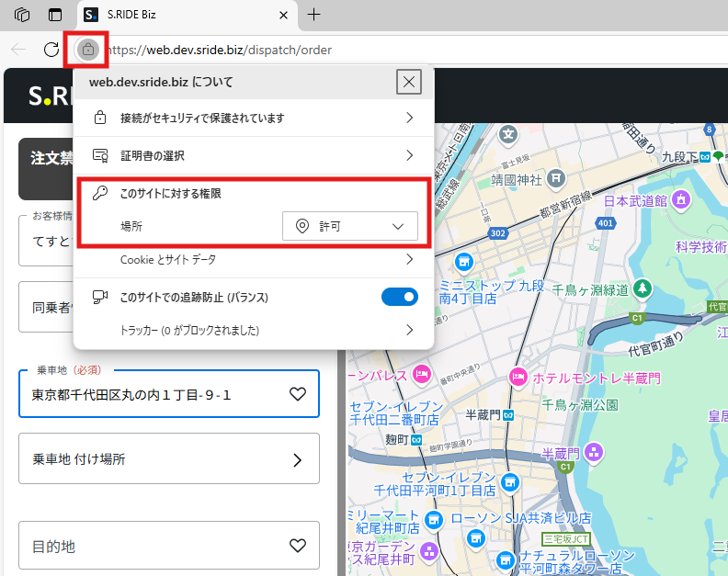Open the 場所 permission dropdown

pyautogui.click(x=350, y=226)
